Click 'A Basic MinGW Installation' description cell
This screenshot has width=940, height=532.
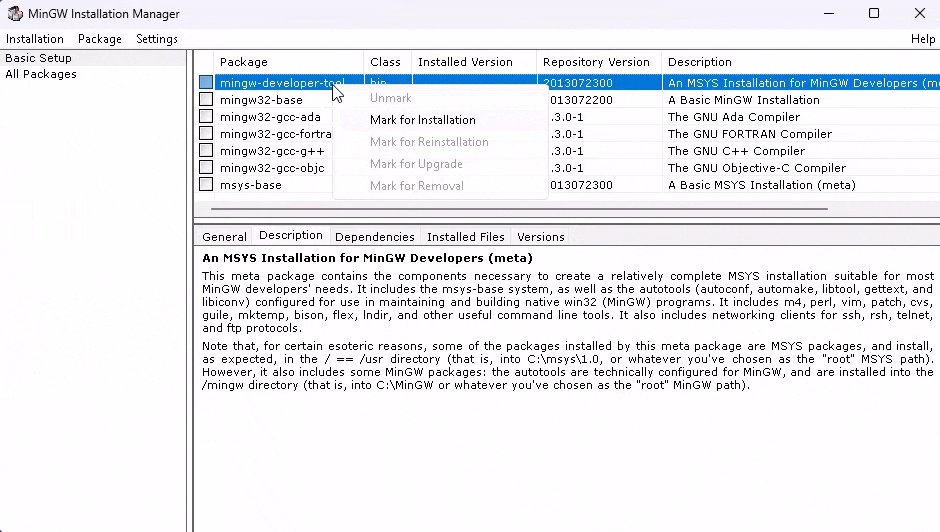pyautogui.click(x=743, y=100)
